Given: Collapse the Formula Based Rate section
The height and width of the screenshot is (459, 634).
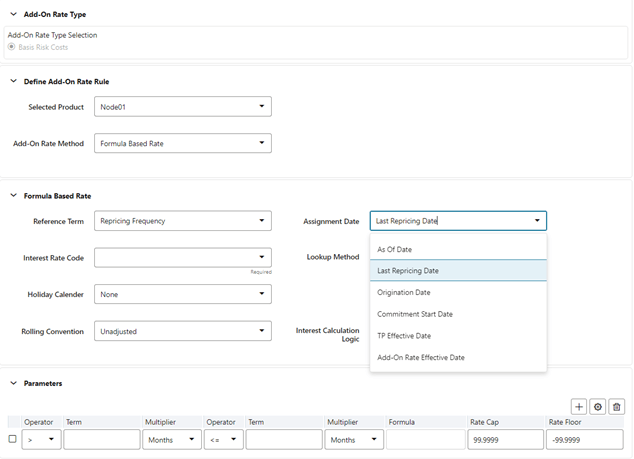Looking at the screenshot, I should (13, 196).
